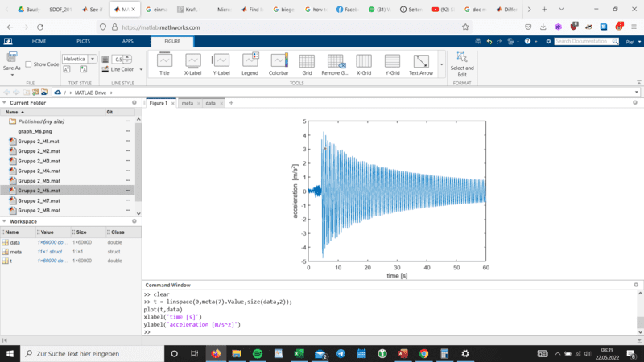
Task: Toggle the Show Code checkbox
Action: click(x=29, y=64)
